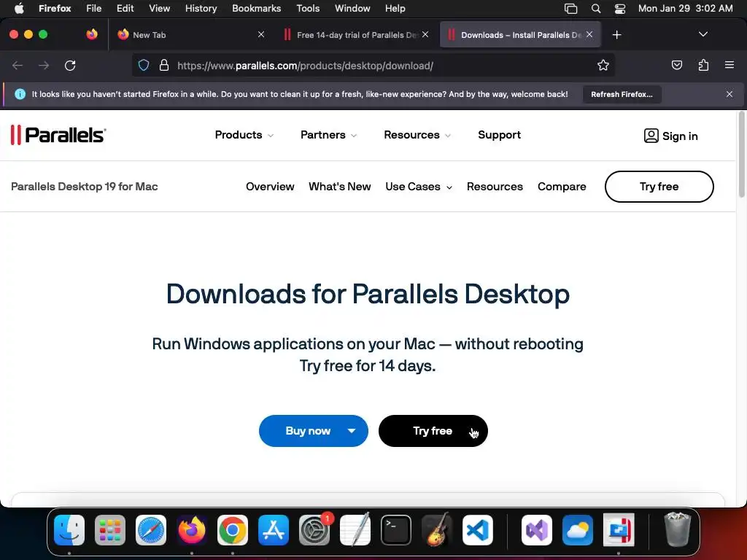
Task: Click the menu bar date and time
Action: (685, 8)
